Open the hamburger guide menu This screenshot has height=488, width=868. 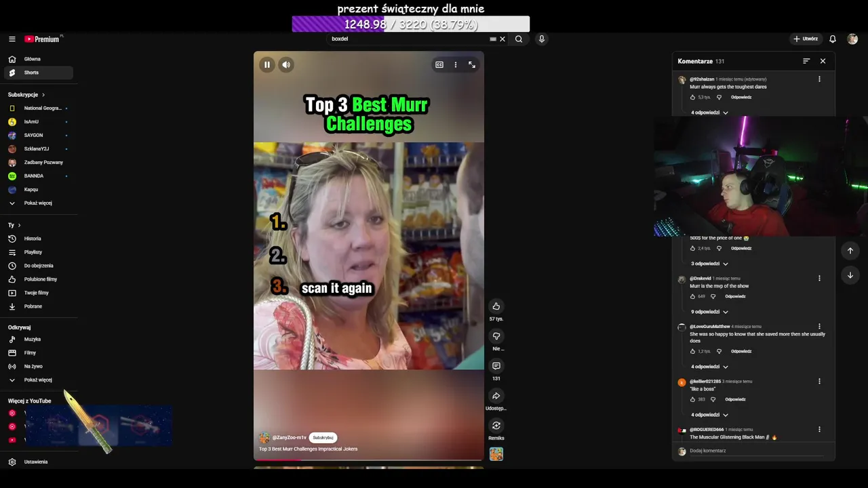(12, 39)
